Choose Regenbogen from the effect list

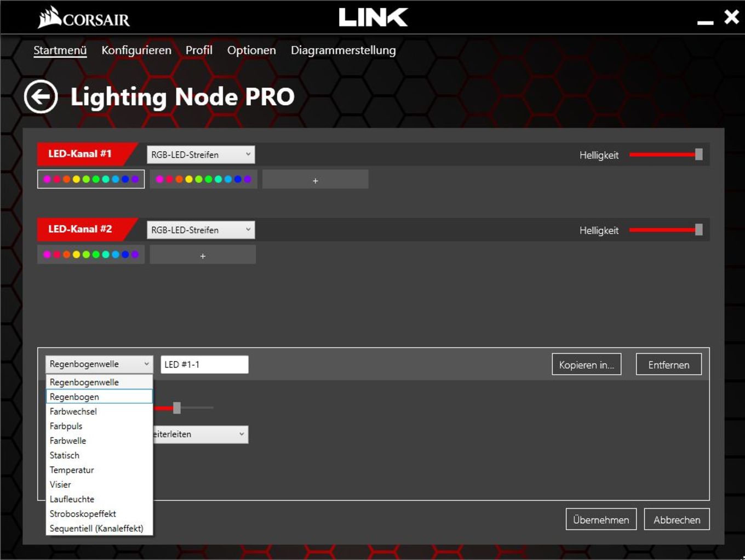coord(99,397)
